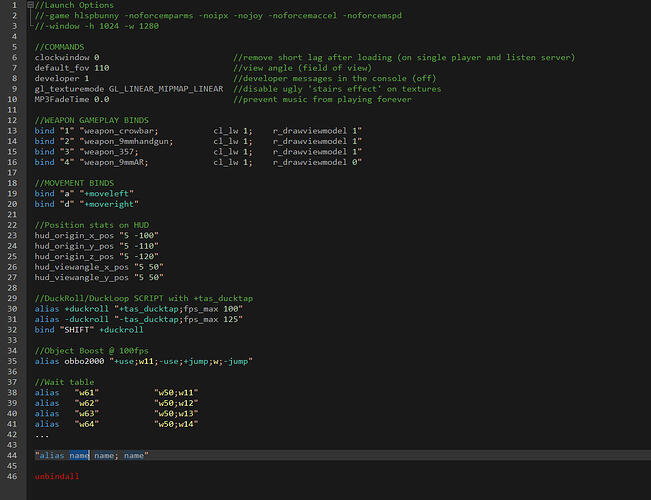Click the 'SHIFT' key bind string
Viewport: 651px width, 500px height.
pos(77,330)
